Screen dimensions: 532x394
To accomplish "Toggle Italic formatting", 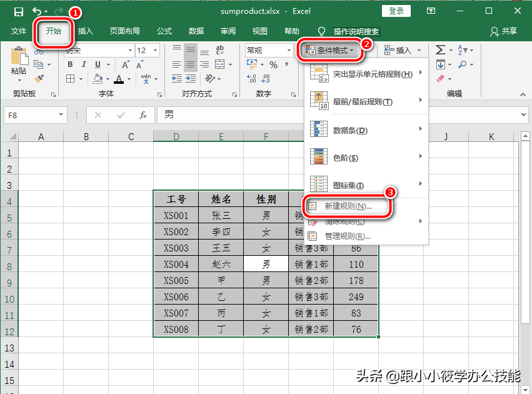I will pyautogui.click(x=84, y=64).
